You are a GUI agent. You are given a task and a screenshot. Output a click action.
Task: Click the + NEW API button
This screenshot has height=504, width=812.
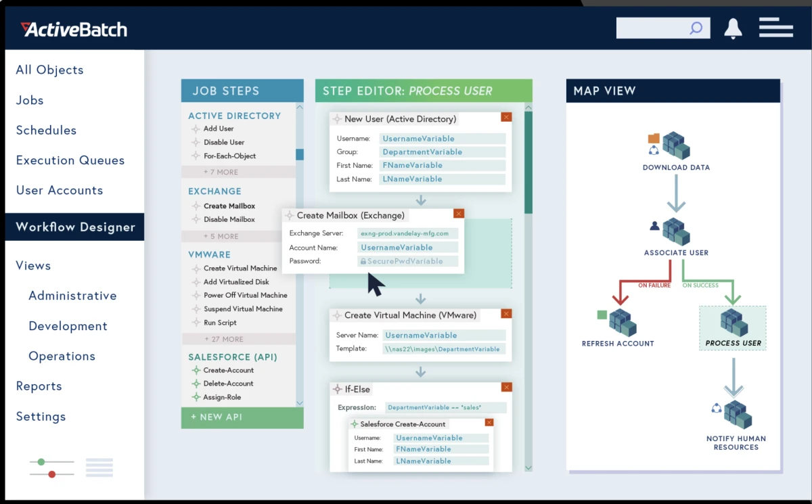click(x=242, y=417)
